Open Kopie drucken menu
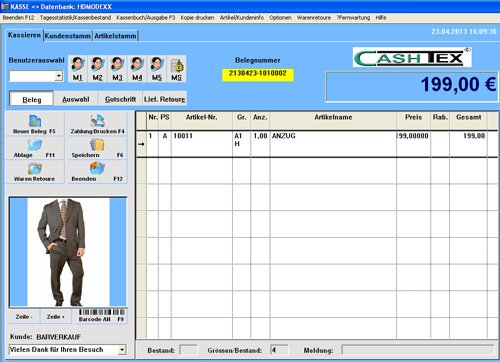Viewport: 500px width, 362px height. click(197, 18)
